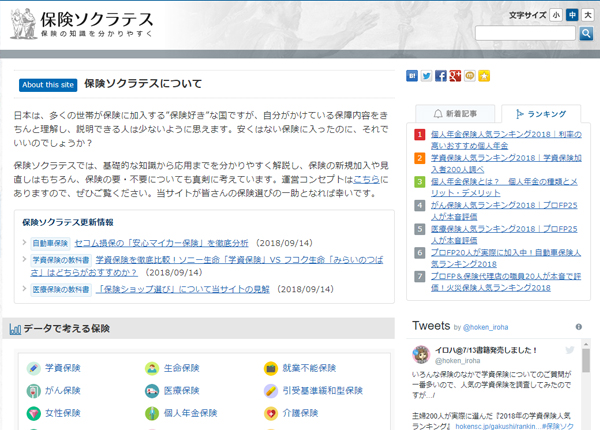Switch to the ランキング tab
This screenshot has width=600, height=430.
click(540, 114)
